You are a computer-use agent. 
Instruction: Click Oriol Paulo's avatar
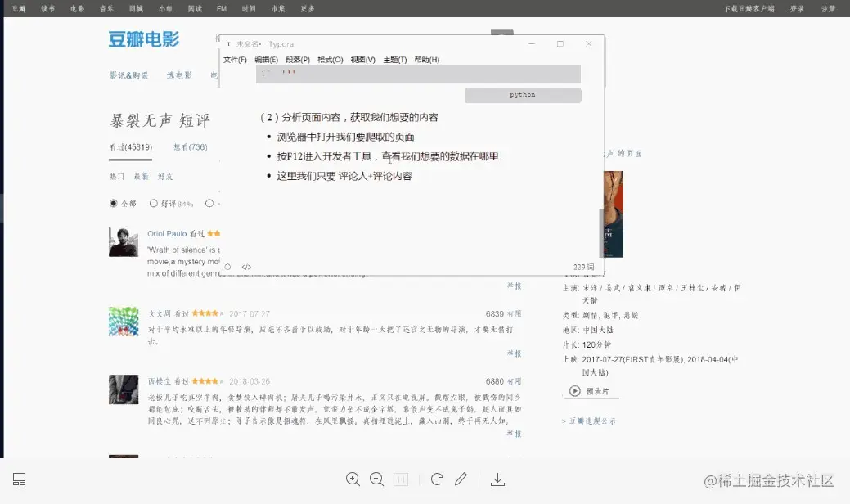[x=124, y=241]
